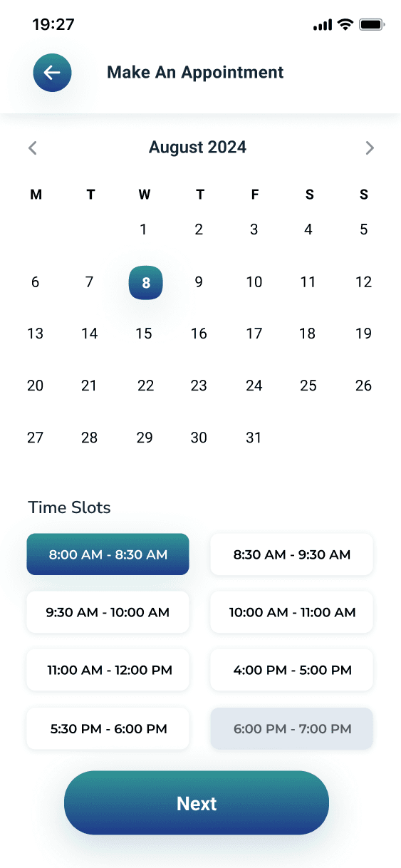Pick August 26 on the calendar
This screenshot has width=401, height=868.
tap(363, 386)
